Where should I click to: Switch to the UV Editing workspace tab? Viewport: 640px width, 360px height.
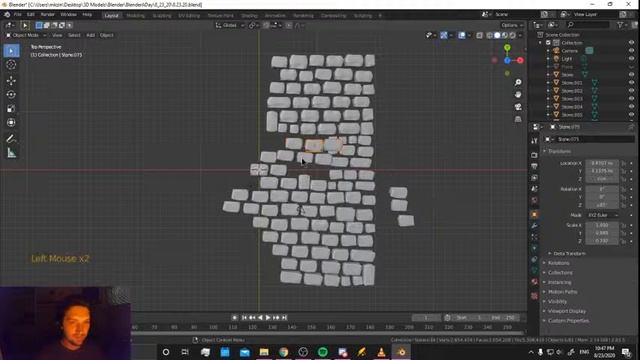pyautogui.click(x=189, y=16)
